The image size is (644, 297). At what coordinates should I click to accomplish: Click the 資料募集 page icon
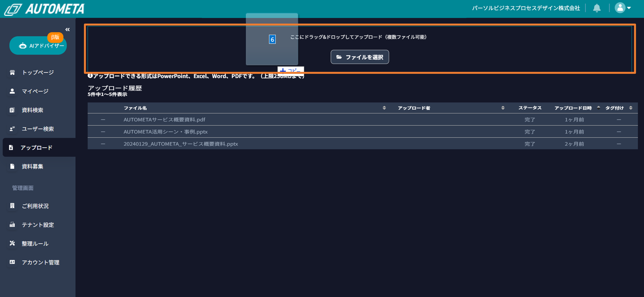pos(12,166)
